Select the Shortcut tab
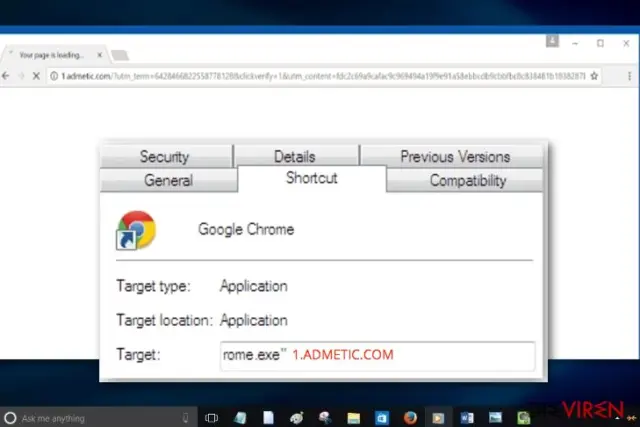The width and height of the screenshot is (640, 427). click(x=312, y=178)
